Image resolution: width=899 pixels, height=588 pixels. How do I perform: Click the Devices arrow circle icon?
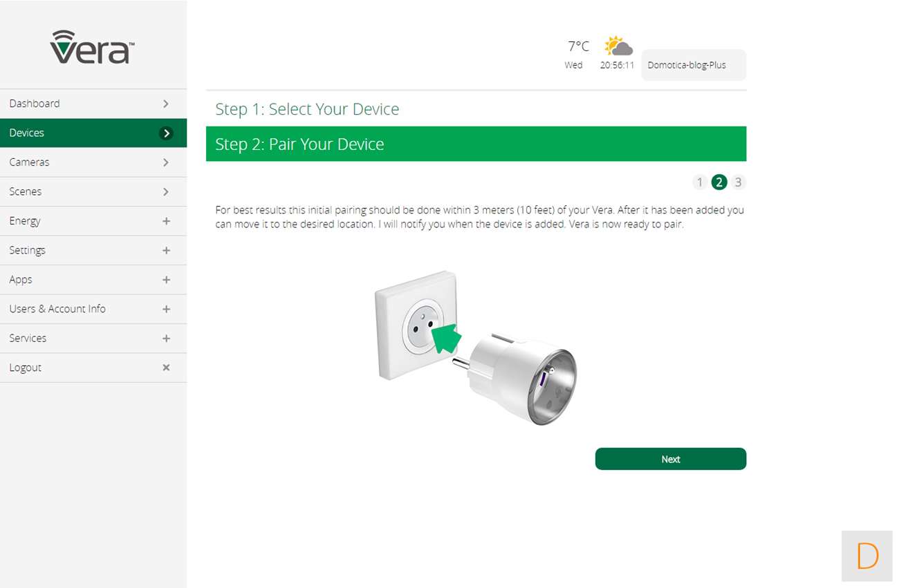(166, 133)
